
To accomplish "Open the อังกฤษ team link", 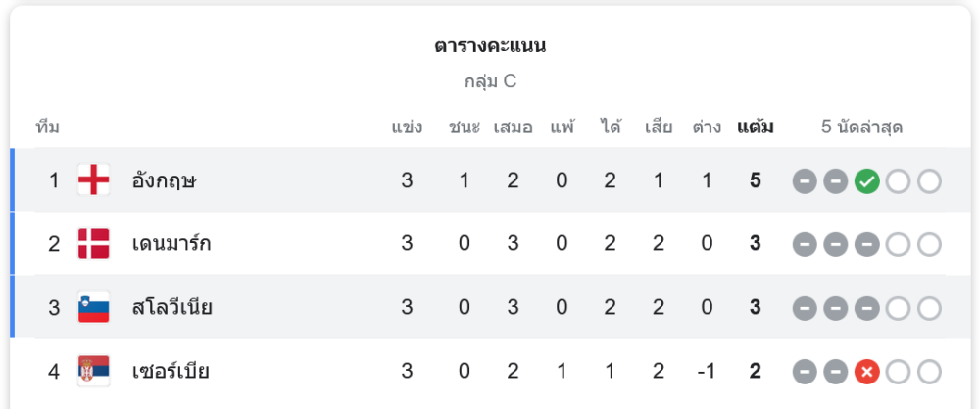I will coord(164,180).
